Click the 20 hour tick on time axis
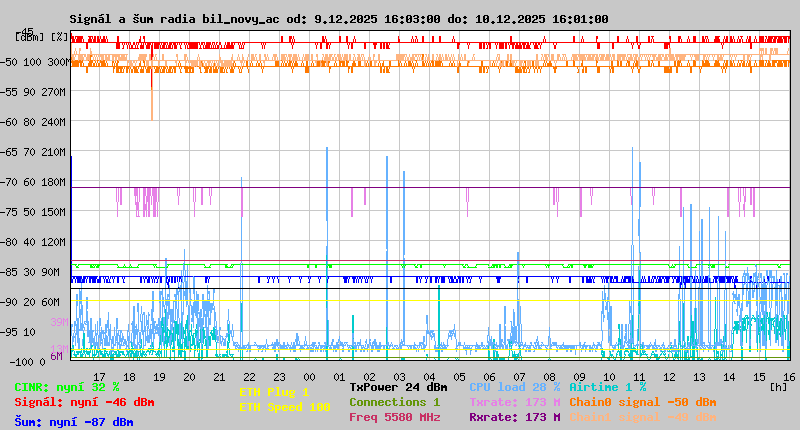 click(189, 376)
